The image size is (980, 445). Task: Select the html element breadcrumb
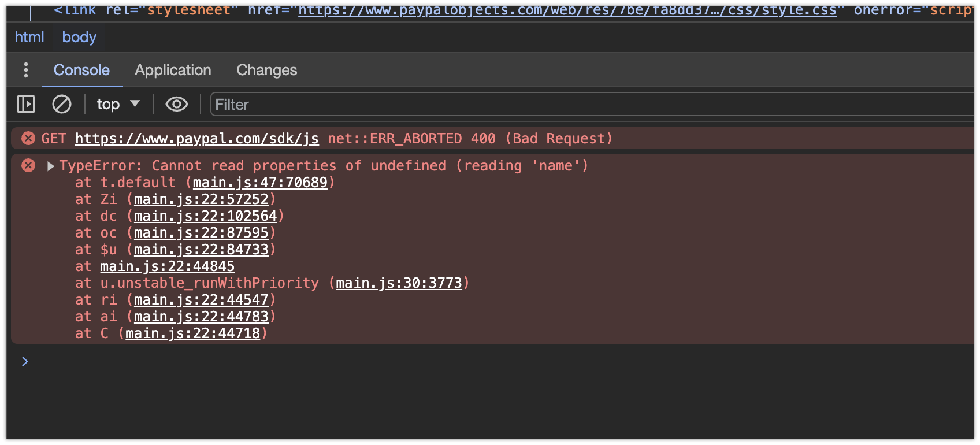(x=29, y=37)
